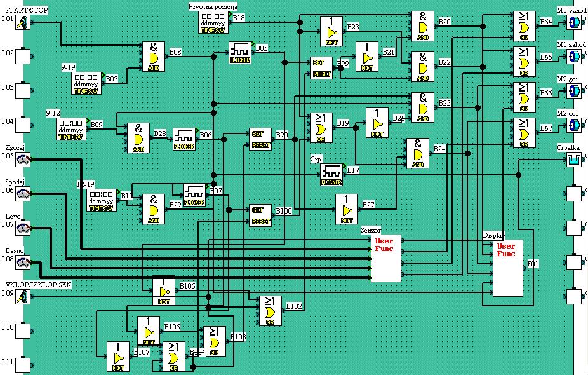Click the 'VKLOP/IZKLOP SEN' label text
Screen dimensions: 588x375
(38, 285)
